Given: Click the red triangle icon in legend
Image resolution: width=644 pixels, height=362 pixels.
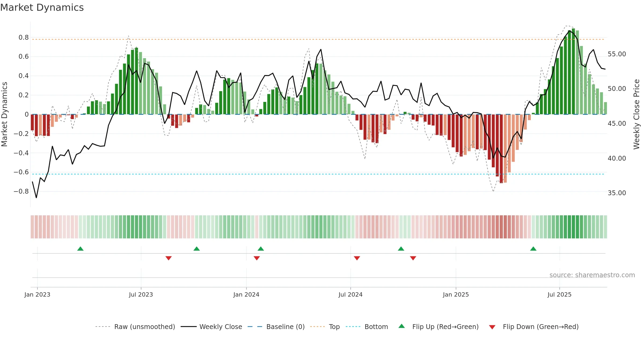Looking at the screenshot, I should [492, 327].
